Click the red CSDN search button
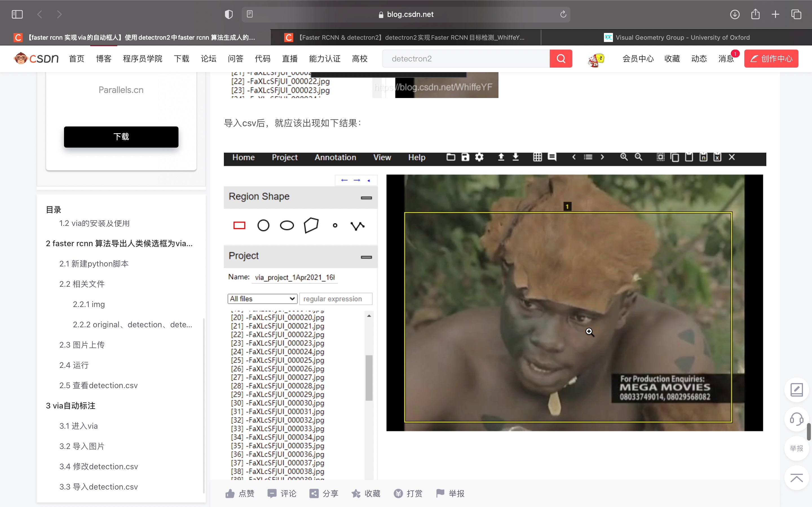812x507 pixels. (561, 59)
